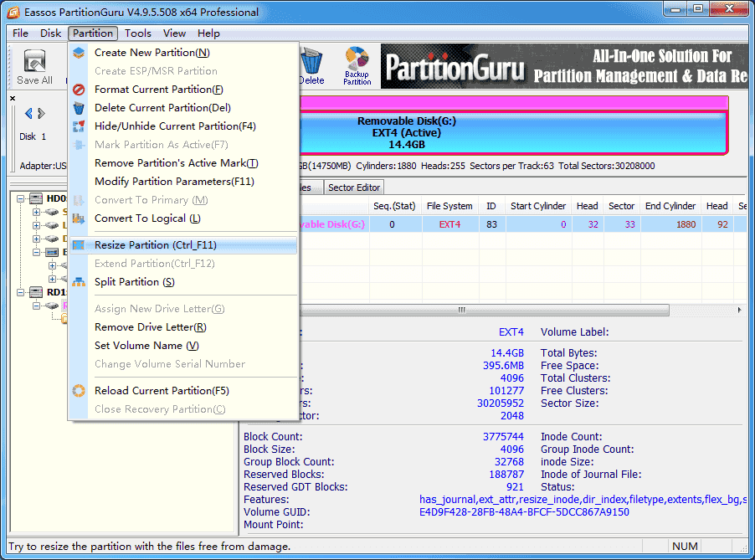The height and width of the screenshot is (560, 755).
Task: Click the Format Current Partition icon
Action: coord(78,90)
